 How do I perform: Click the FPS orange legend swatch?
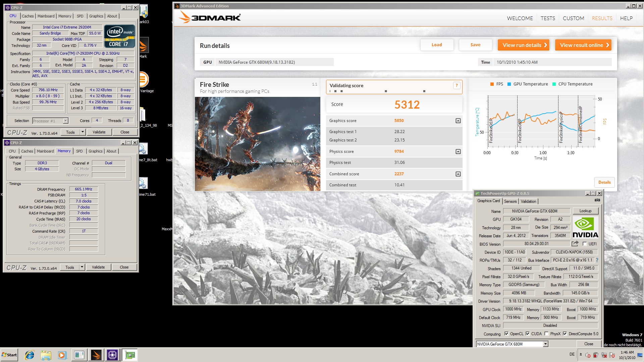[x=492, y=84]
